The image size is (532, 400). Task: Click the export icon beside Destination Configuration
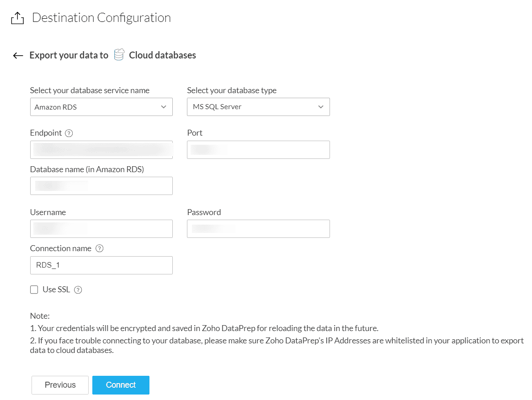coord(17,18)
